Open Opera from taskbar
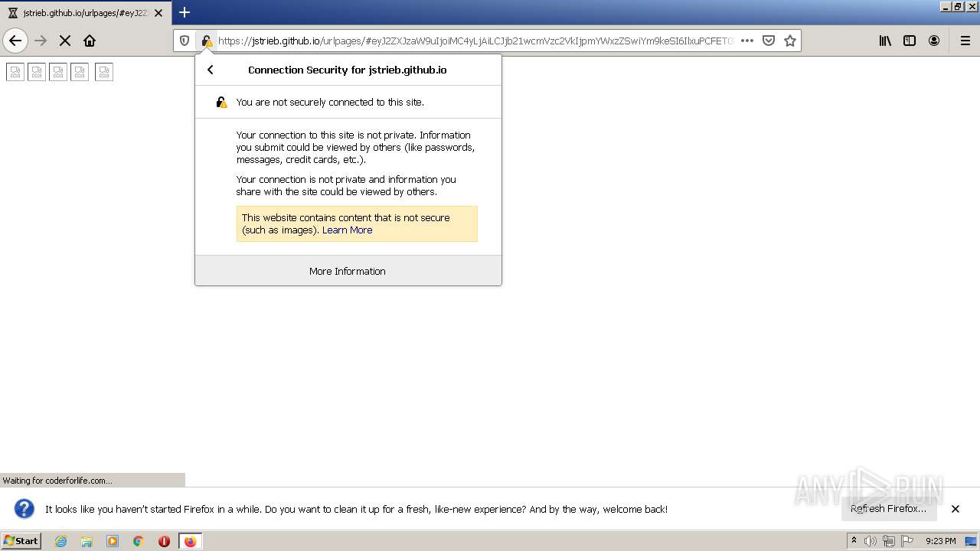 pyautogui.click(x=164, y=541)
